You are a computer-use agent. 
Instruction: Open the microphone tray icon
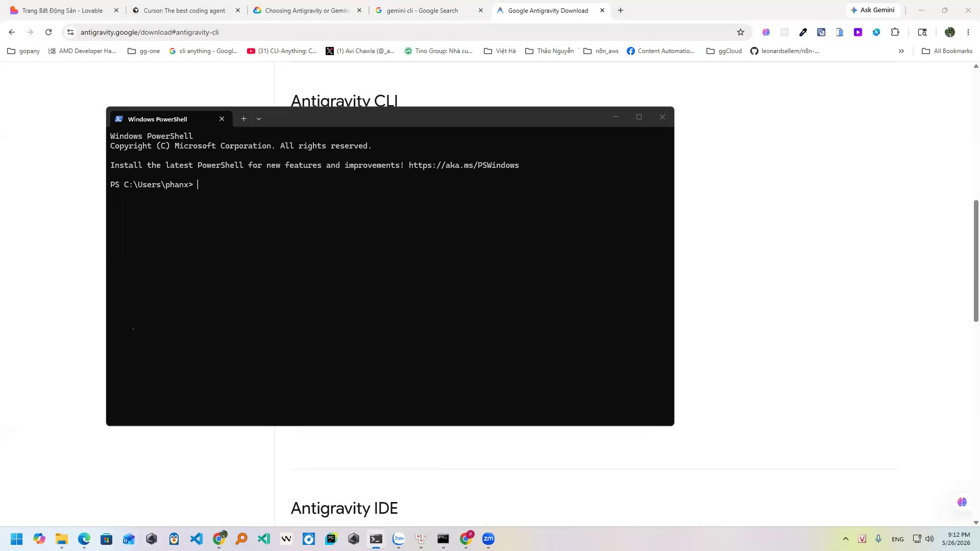pos(878,539)
